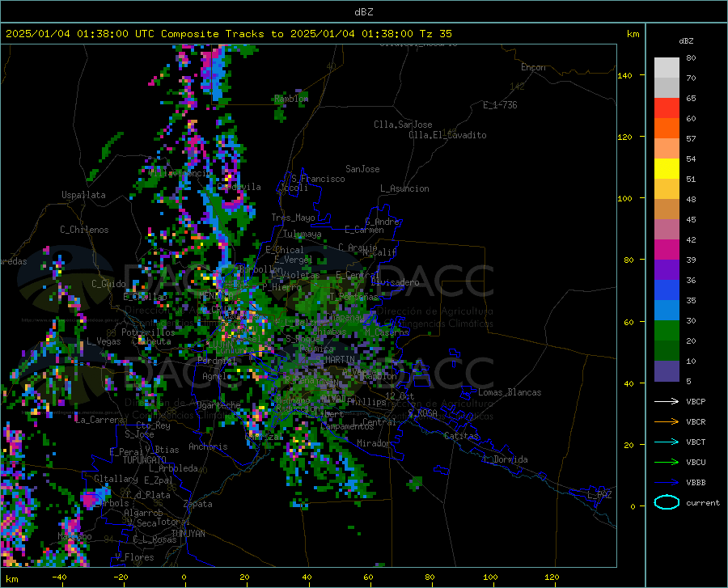Click the white VBCP arrow icon
Image resolution: width=728 pixels, height=588 pixels.
point(667,401)
